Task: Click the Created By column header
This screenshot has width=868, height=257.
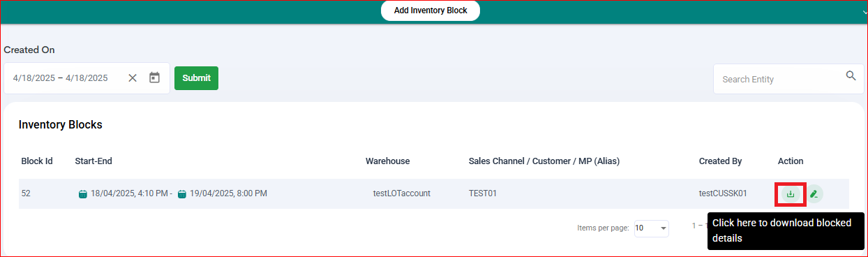Action: (x=720, y=161)
